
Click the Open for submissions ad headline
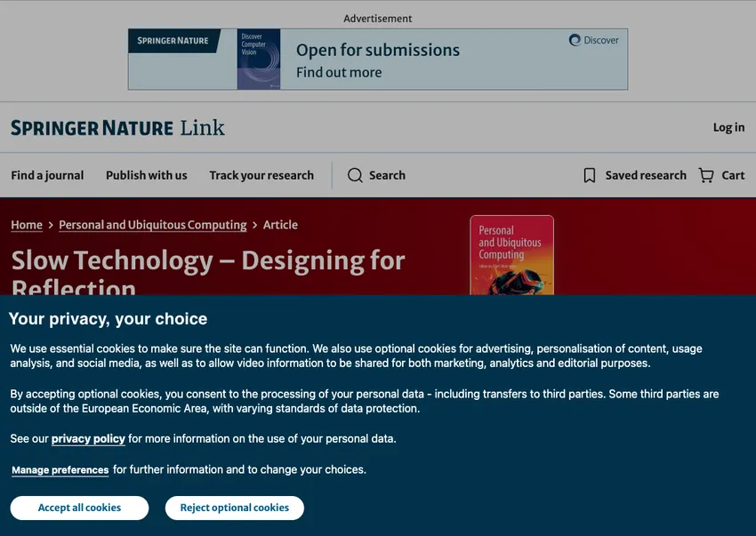378,50
